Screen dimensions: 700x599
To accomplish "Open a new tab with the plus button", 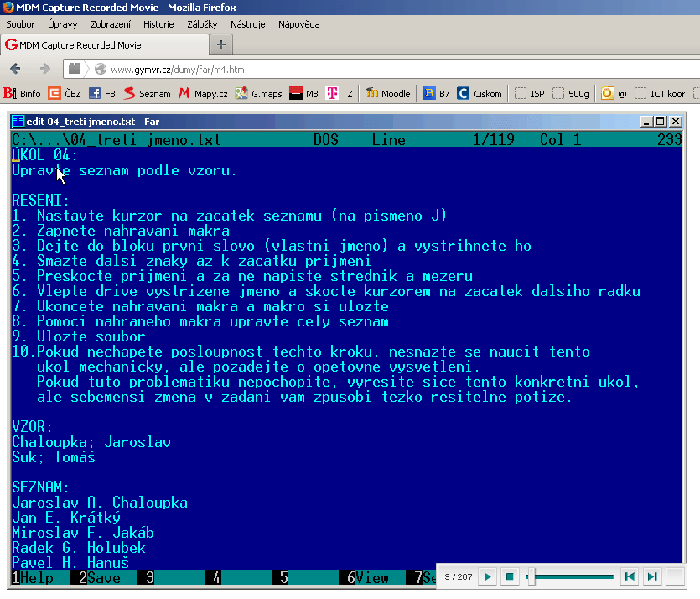I will [x=221, y=44].
